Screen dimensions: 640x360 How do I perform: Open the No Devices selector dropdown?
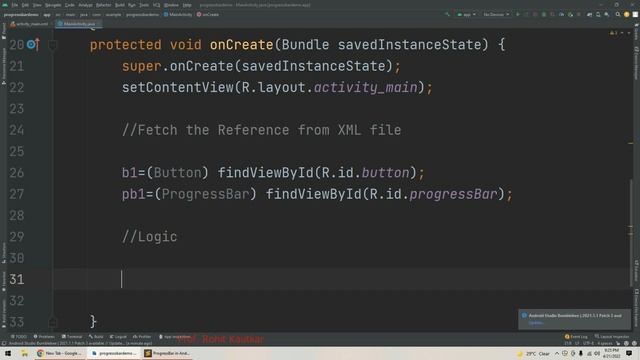coord(496,15)
